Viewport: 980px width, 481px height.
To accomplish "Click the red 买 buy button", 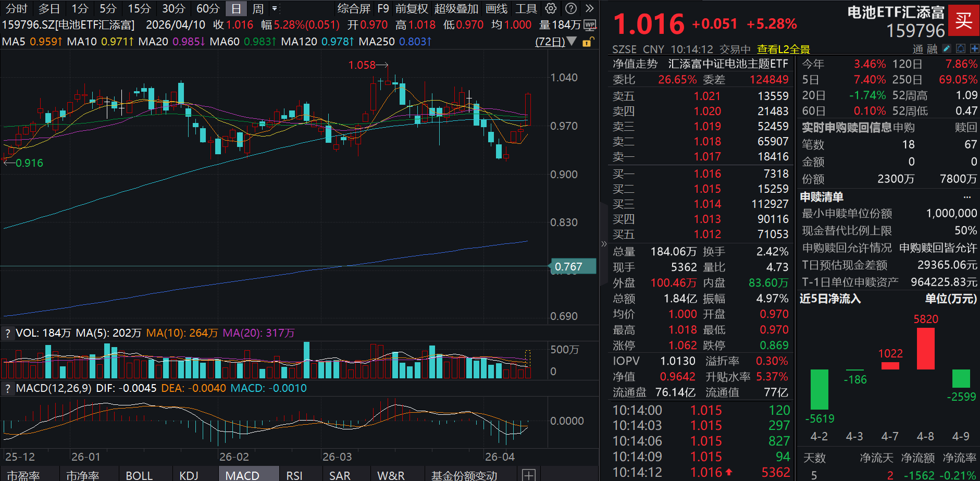I will pos(963,21).
